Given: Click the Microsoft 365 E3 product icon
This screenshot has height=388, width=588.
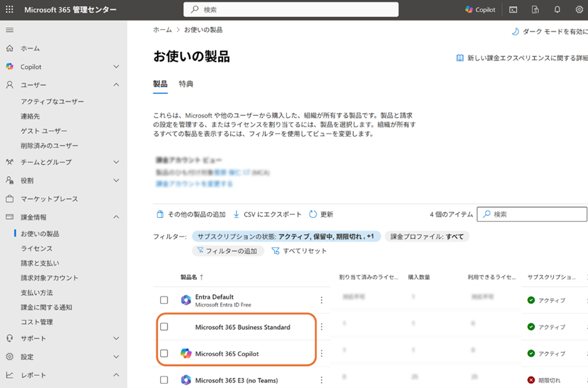Looking at the screenshot, I should pos(186,380).
